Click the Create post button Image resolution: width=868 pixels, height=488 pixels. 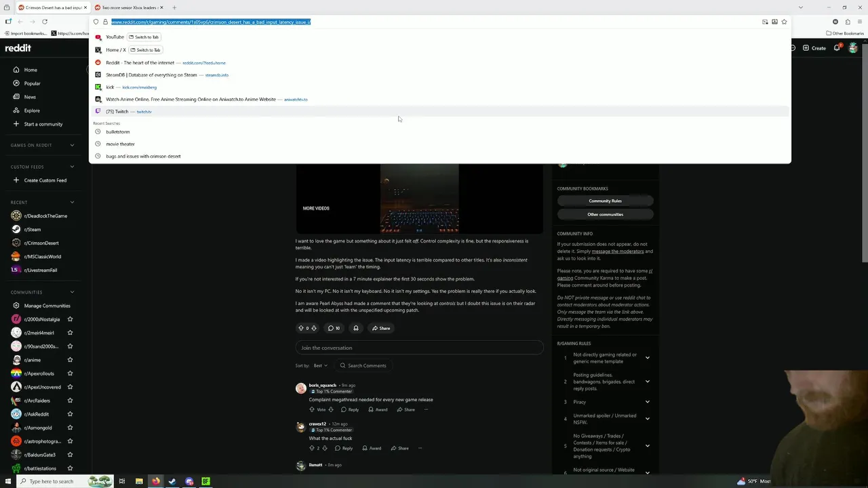tap(814, 48)
